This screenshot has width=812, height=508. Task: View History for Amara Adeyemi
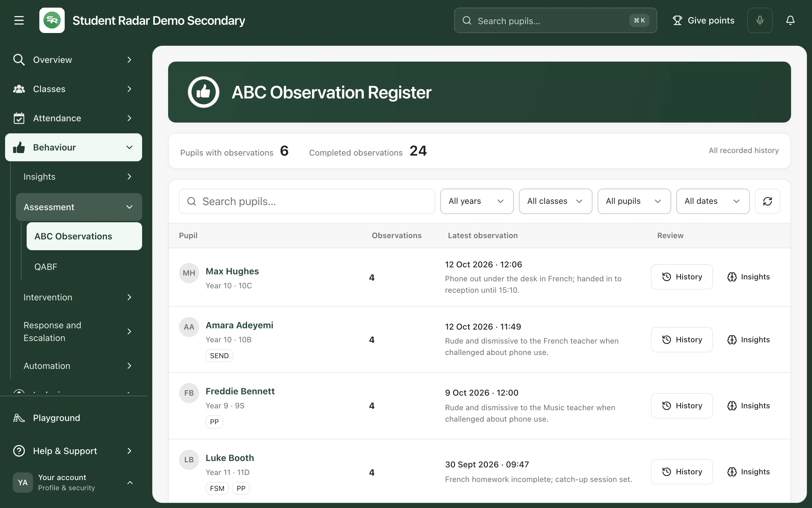tap(681, 339)
